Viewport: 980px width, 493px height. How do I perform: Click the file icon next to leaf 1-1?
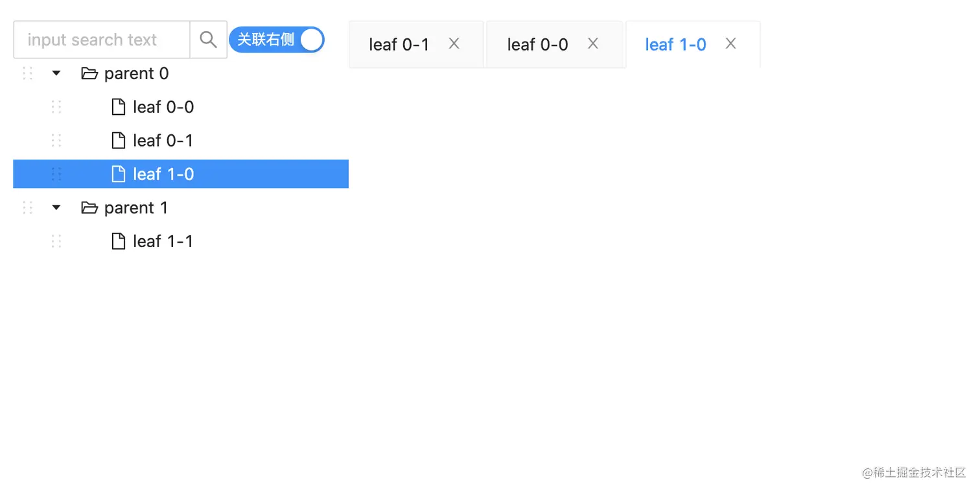(118, 241)
